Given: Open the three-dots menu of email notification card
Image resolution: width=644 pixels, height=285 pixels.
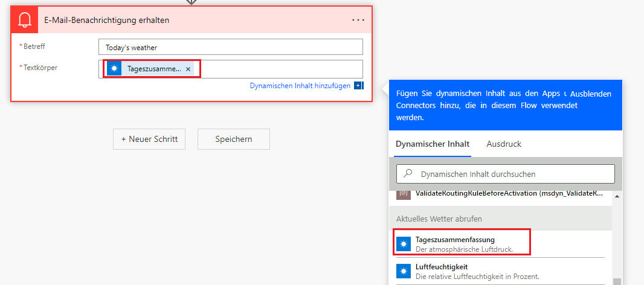Looking at the screenshot, I should [358, 20].
